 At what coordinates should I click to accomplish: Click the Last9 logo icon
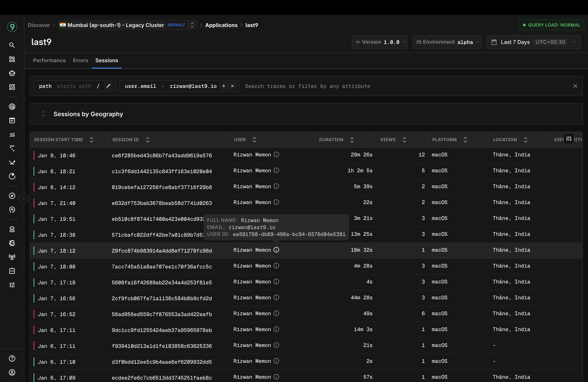(x=12, y=27)
